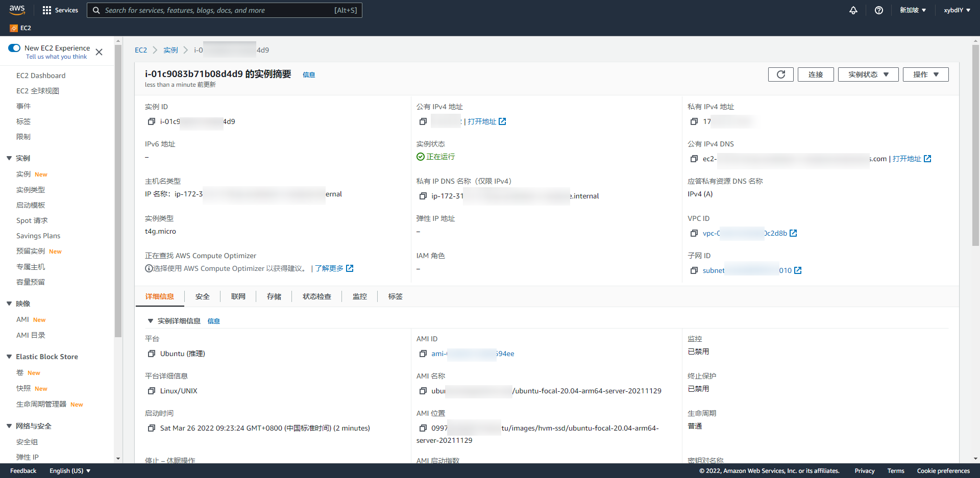This screenshot has width=980, height=478.
Task: Copy the public IPv4 address
Action: click(423, 121)
